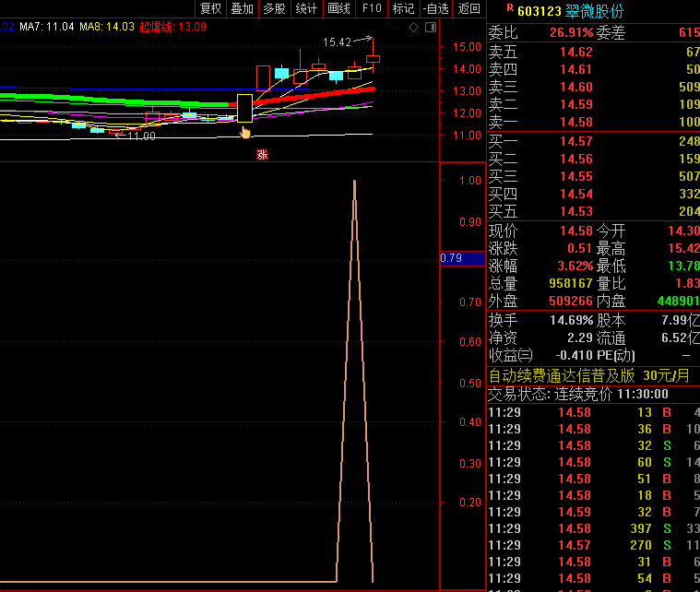
Task: Click the panel layout icon beside the diamond
Action: point(433,27)
